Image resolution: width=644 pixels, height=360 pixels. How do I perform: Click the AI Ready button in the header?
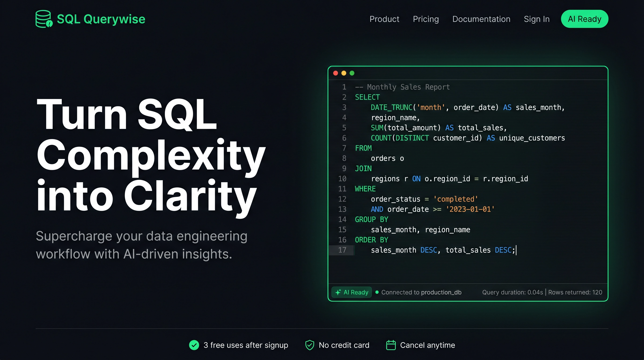click(x=585, y=19)
